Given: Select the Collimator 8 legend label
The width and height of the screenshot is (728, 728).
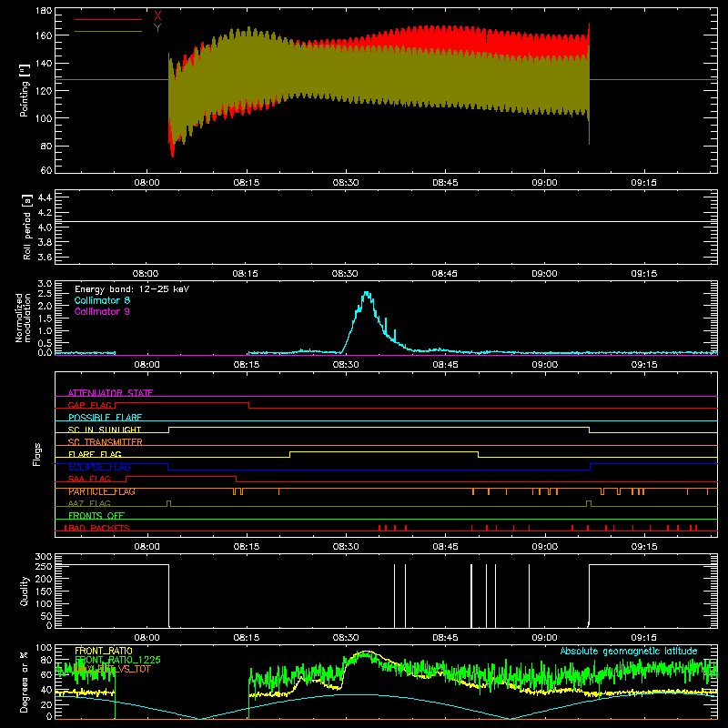Looking at the screenshot, I should (x=102, y=300).
